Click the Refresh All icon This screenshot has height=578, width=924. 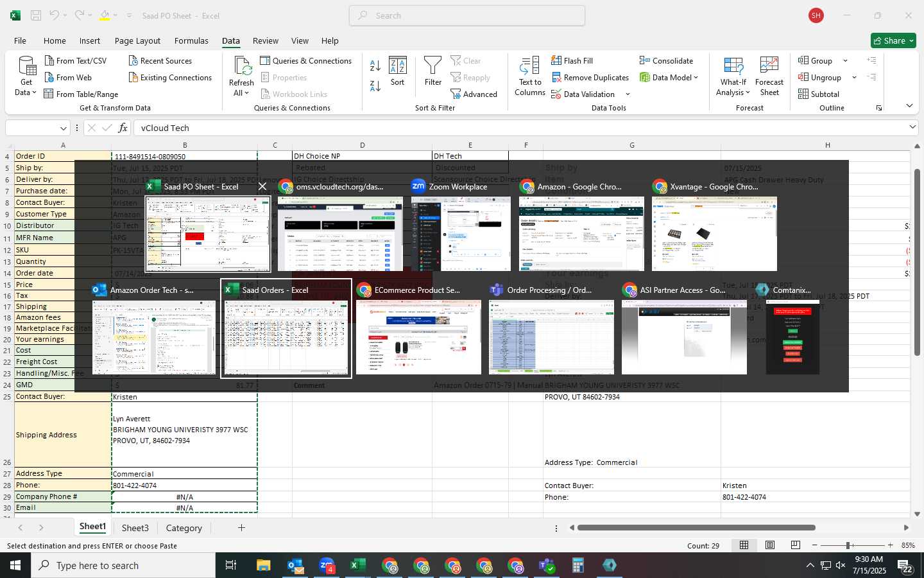[x=242, y=66]
